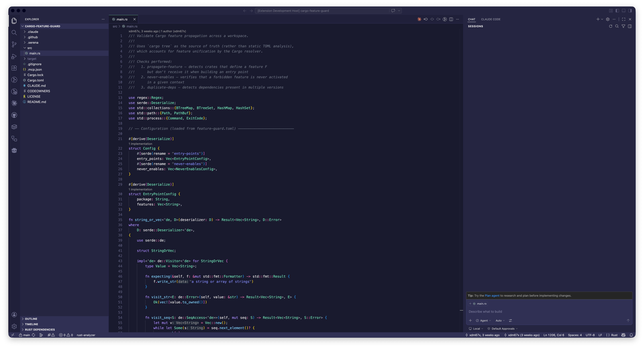Screen dimensions: 644x348
Task: Open the Extensions view
Action: 14,68
